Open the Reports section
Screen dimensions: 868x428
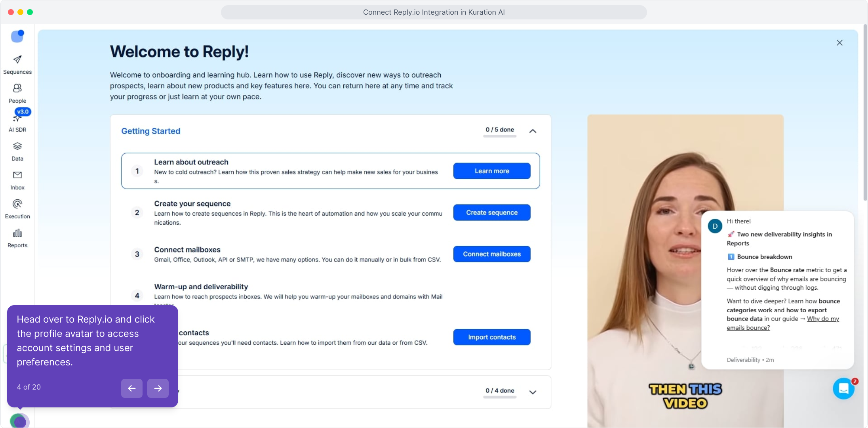coord(17,238)
